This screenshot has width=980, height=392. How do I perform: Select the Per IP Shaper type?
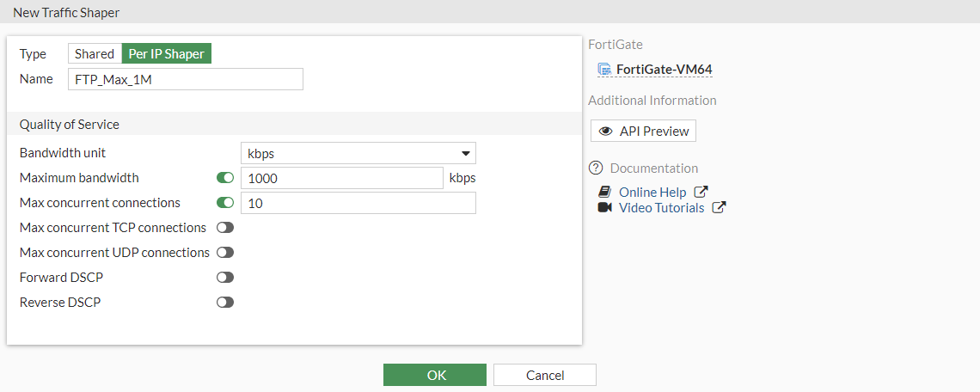tap(167, 54)
